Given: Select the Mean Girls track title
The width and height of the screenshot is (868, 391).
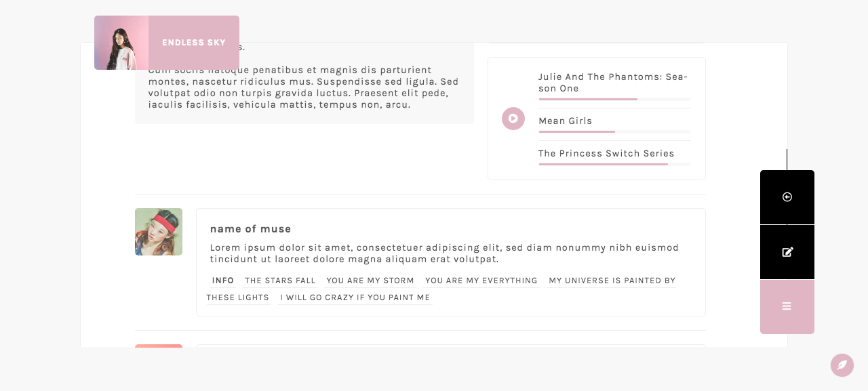Looking at the screenshot, I should [x=566, y=121].
